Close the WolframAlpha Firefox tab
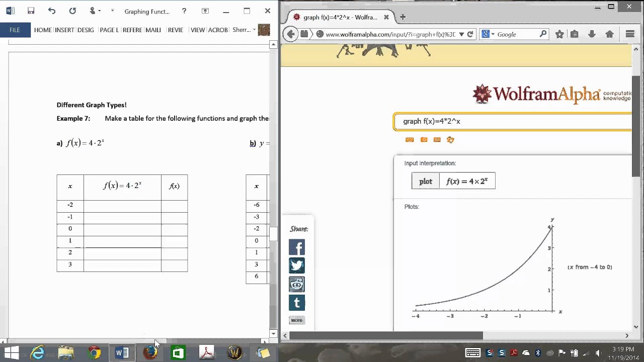Image resolution: width=644 pixels, height=362 pixels. pos(386,17)
